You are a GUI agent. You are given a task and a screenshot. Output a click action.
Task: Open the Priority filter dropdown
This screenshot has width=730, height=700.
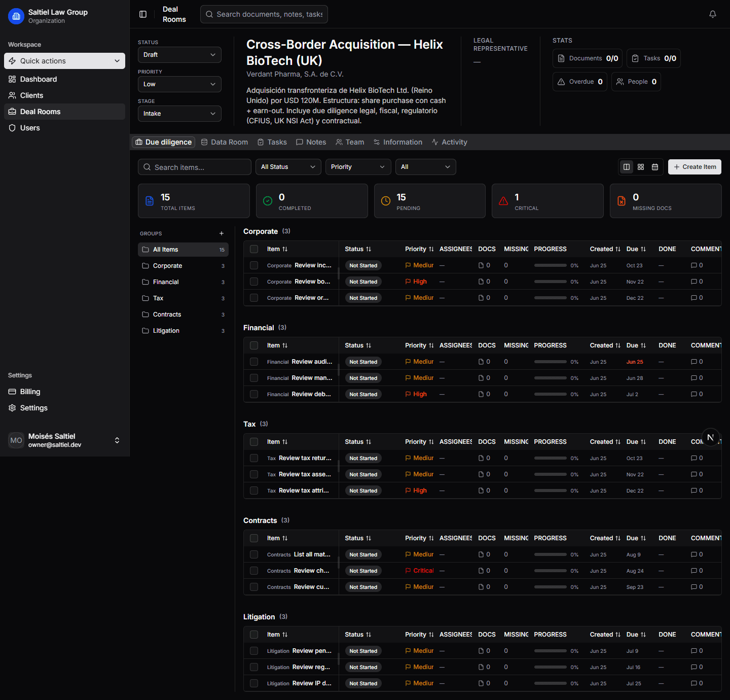tap(358, 167)
